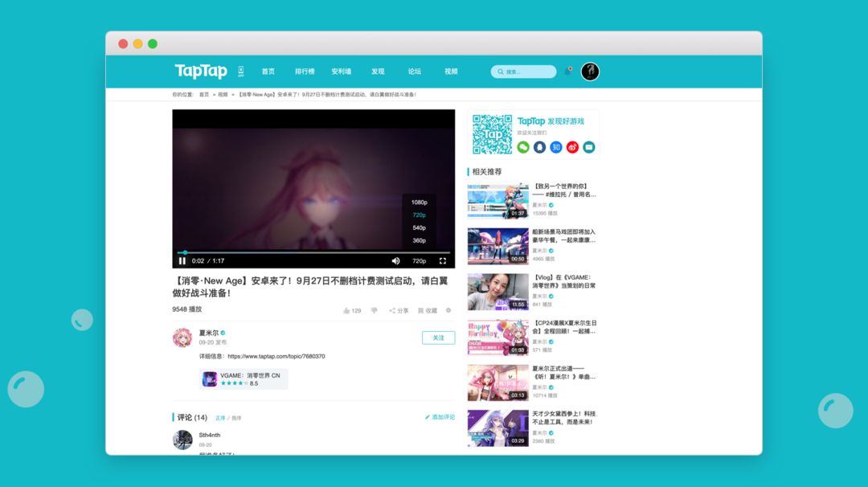
Task: Click 首页 in breadcrumb
Action: coord(204,95)
